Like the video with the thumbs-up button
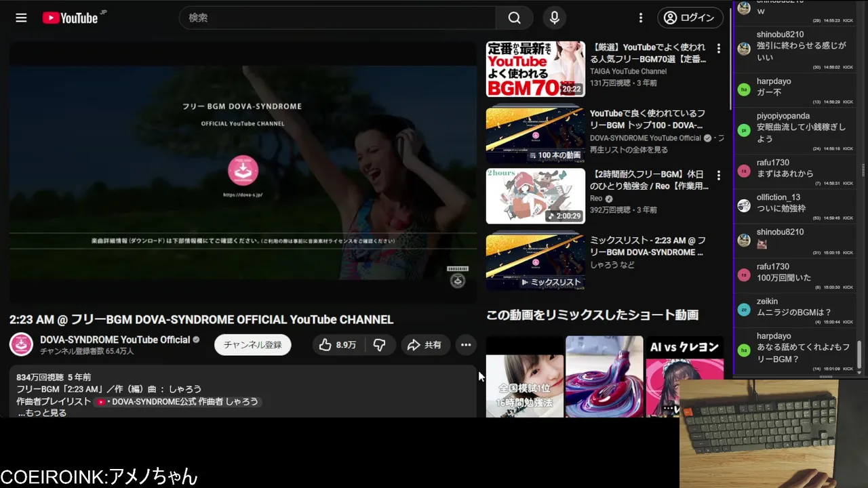Screen dimensions: 868x488 tap(338, 345)
